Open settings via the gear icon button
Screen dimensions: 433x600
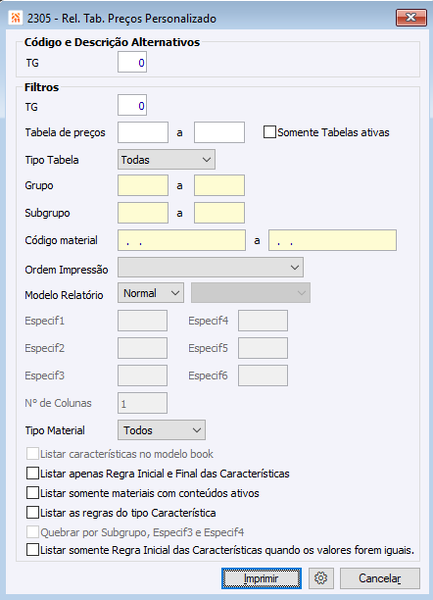tap(321, 578)
